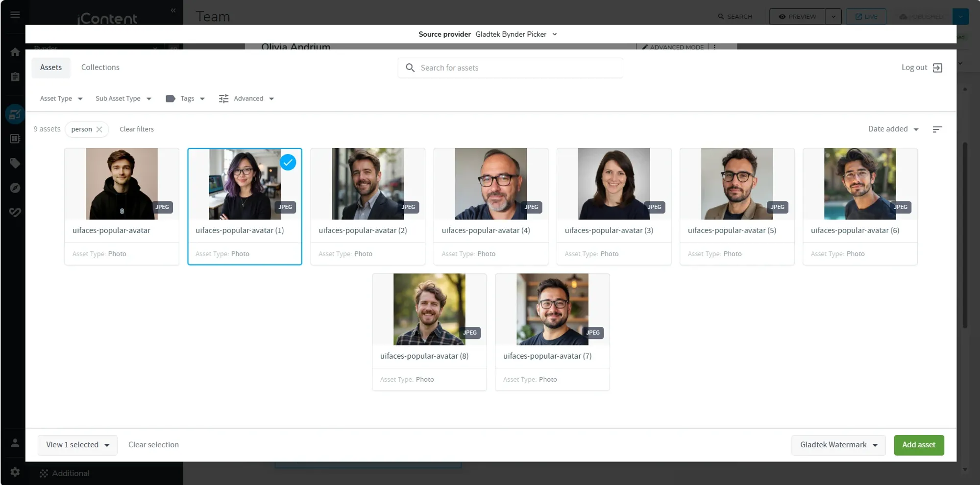
Task: Click the Additional sparkle icon in background
Action: pos(44,473)
